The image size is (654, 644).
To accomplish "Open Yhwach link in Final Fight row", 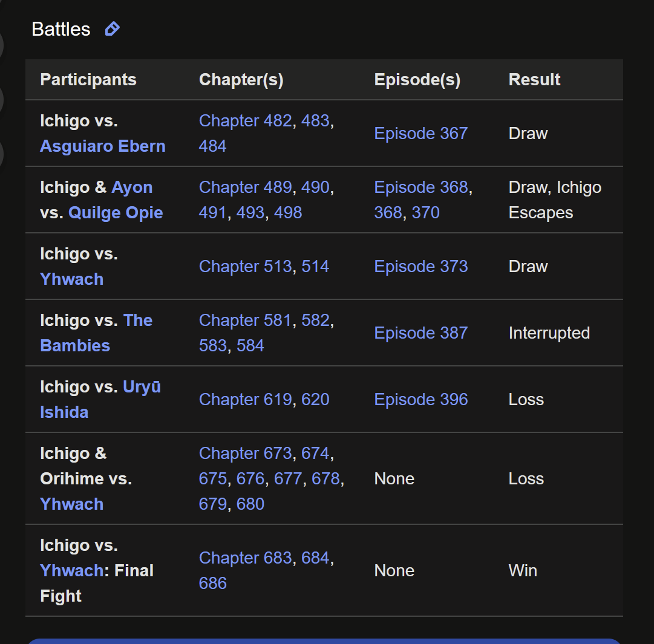I will coord(72,571).
